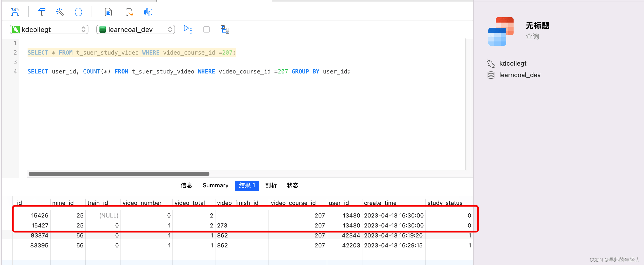
Task: Click line number 3 in the gutter
Action: 15,62
